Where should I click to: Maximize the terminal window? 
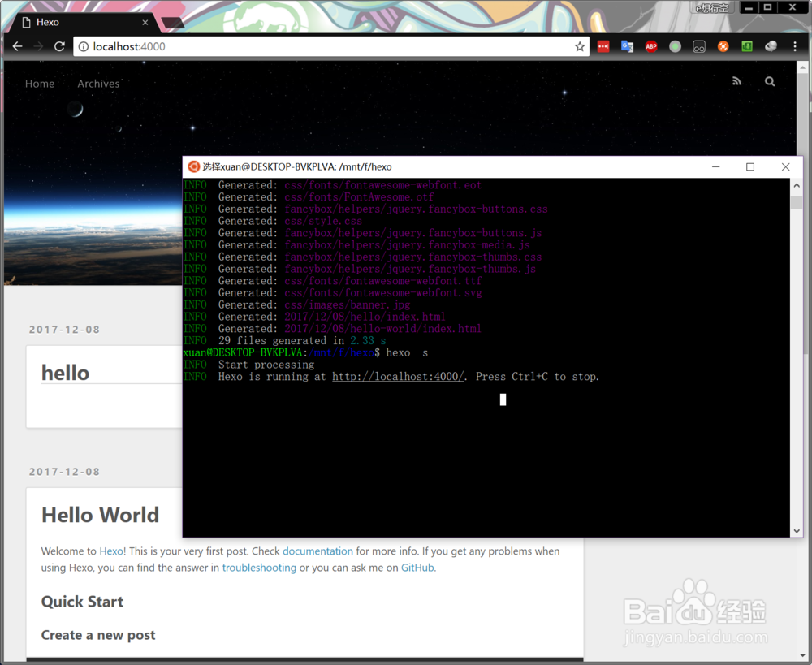click(x=749, y=166)
